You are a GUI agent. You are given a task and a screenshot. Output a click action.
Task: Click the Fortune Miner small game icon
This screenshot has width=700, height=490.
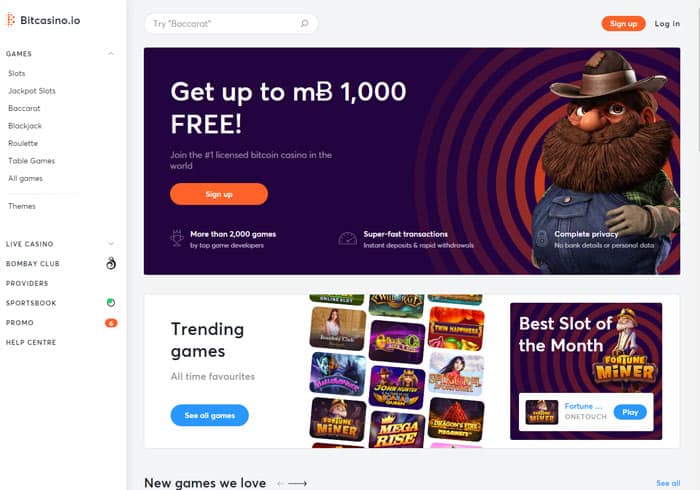(542, 412)
